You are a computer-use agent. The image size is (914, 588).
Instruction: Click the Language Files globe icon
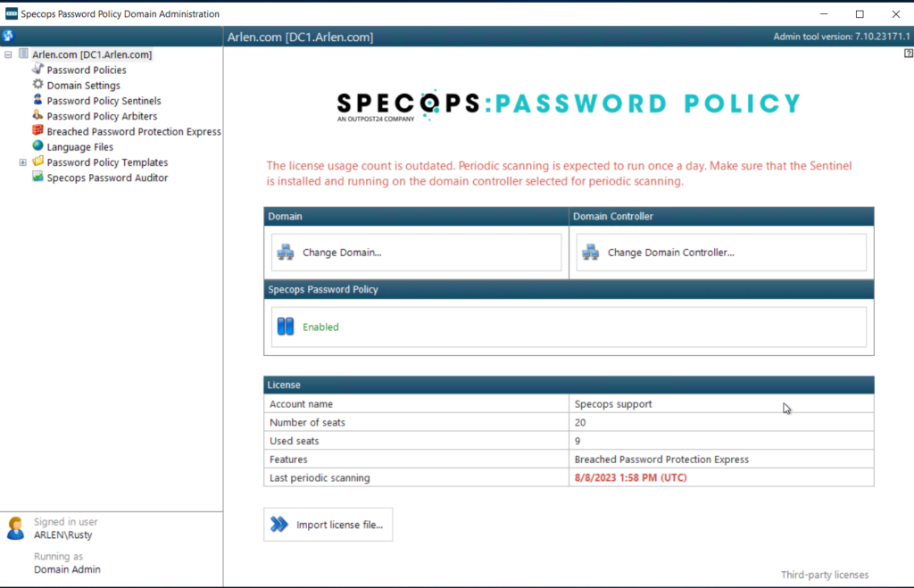(x=37, y=145)
